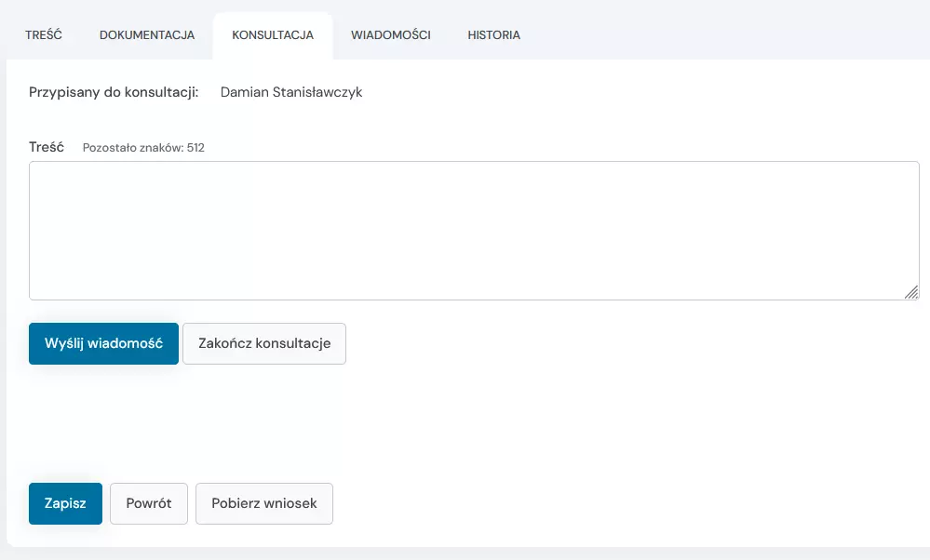Click the header strip above the tabs
The height and width of the screenshot is (560, 930).
652,9
